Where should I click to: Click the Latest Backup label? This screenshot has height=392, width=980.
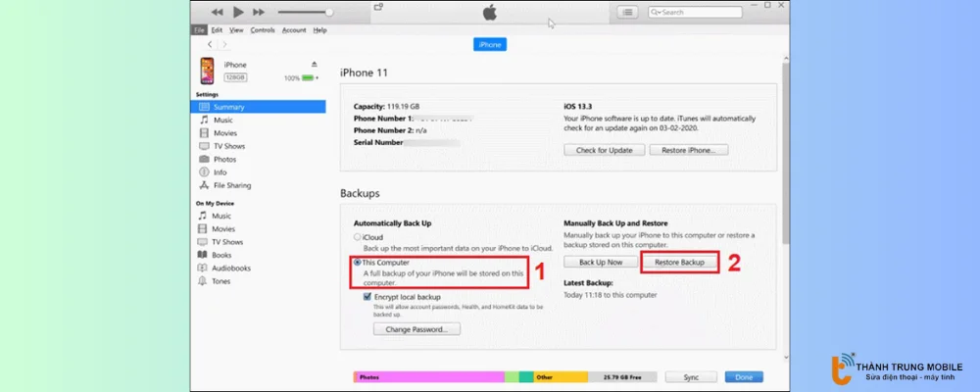point(588,283)
